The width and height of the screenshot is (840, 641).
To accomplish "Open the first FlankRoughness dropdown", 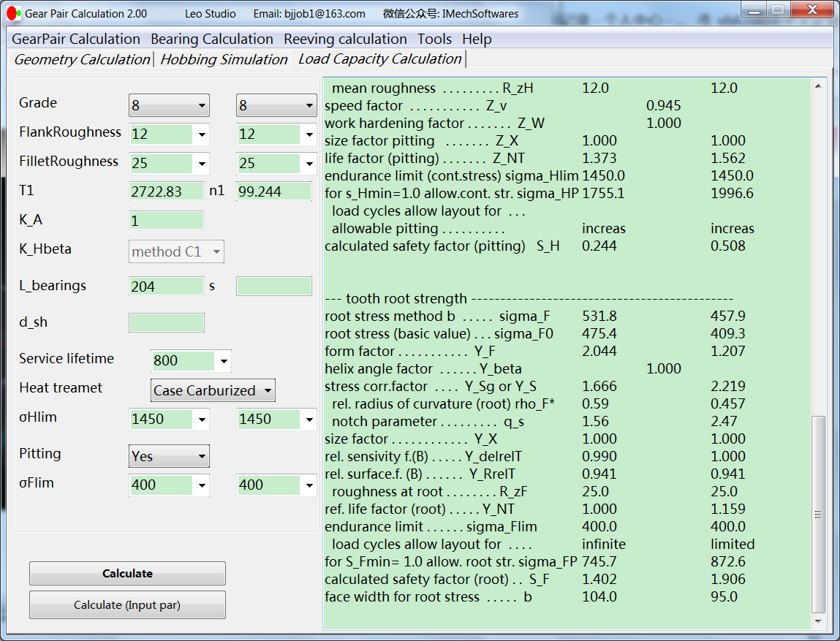I will click(x=202, y=134).
